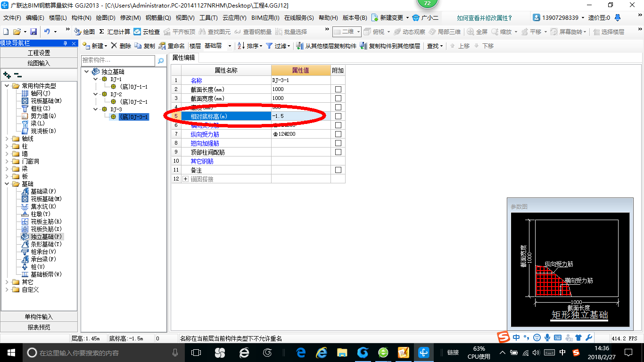Open the 绘图 drawing tool
The image size is (644, 362).
pos(84,32)
